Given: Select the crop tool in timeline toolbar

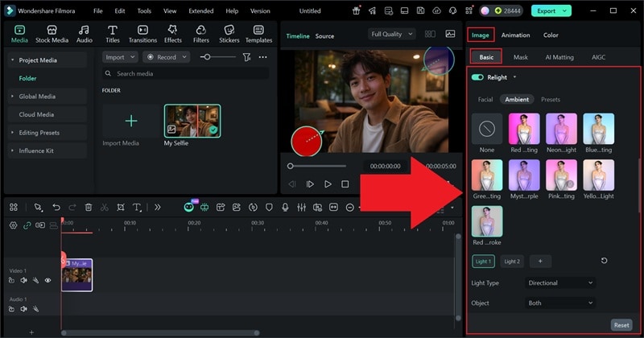Looking at the screenshot, I should 121,207.
